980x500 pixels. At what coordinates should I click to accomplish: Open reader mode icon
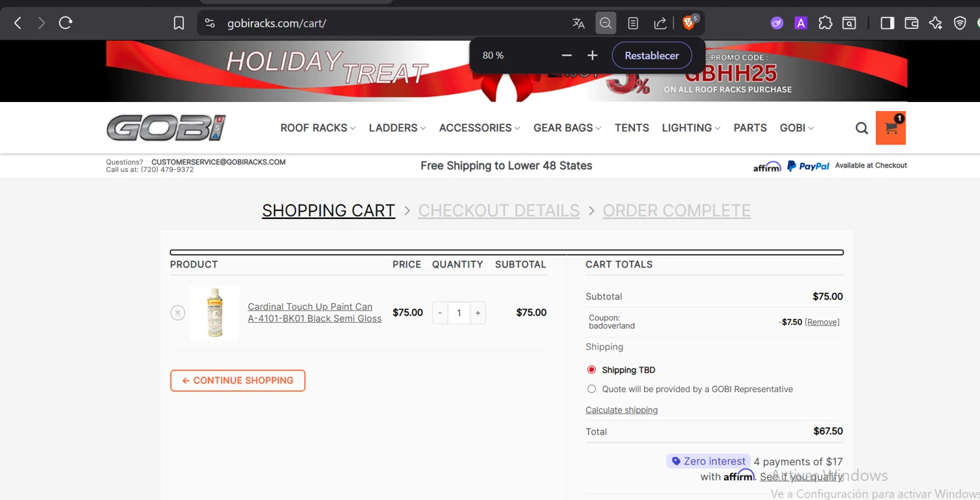pyautogui.click(x=633, y=24)
